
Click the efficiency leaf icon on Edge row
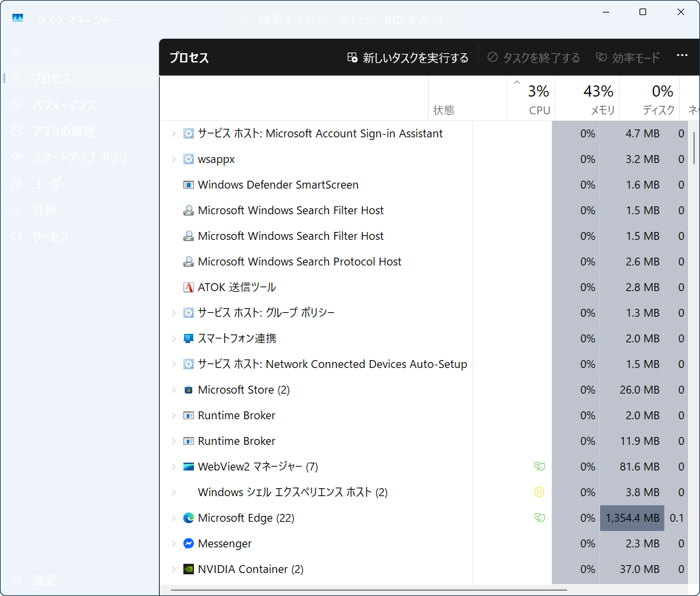coord(539,518)
